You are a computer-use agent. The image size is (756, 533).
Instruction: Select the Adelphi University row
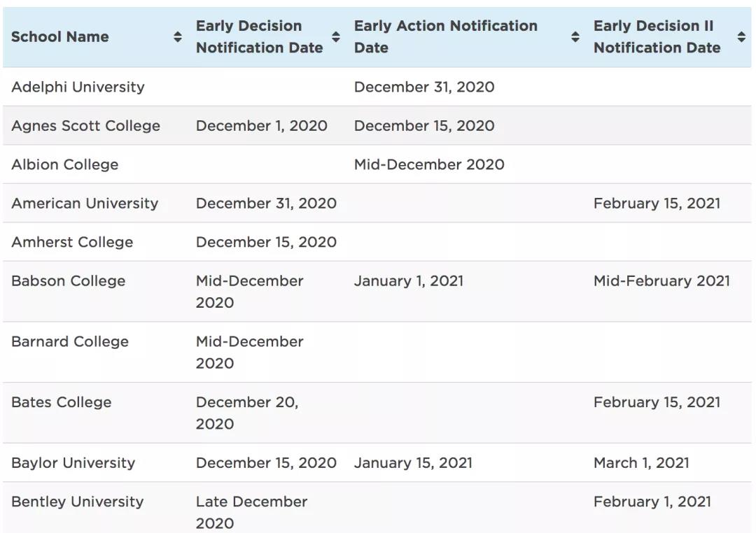click(x=78, y=87)
